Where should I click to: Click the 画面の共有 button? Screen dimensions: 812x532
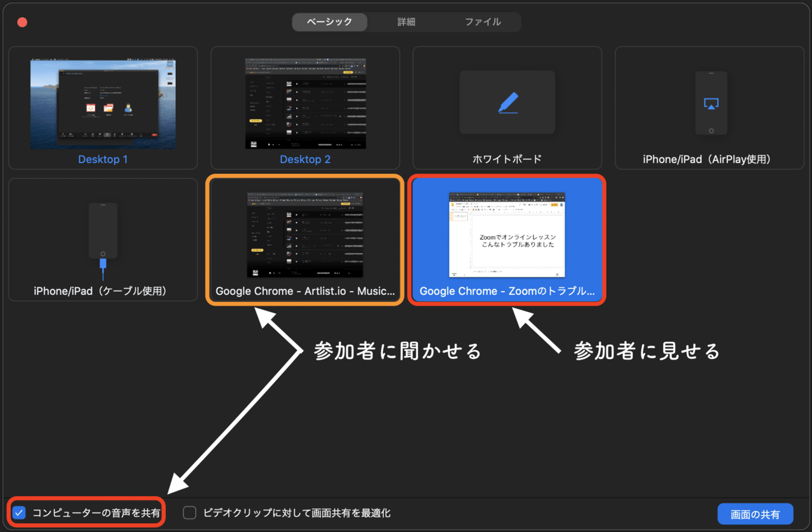point(755,514)
